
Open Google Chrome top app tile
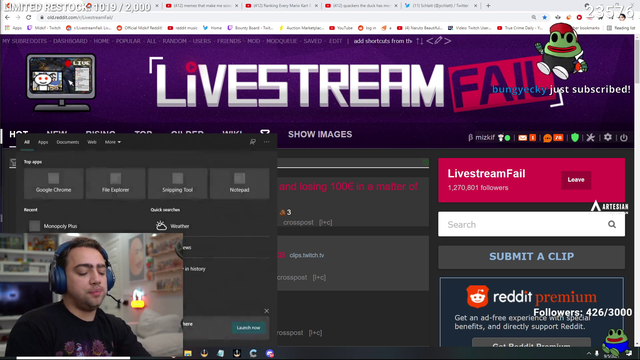(53, 183)
